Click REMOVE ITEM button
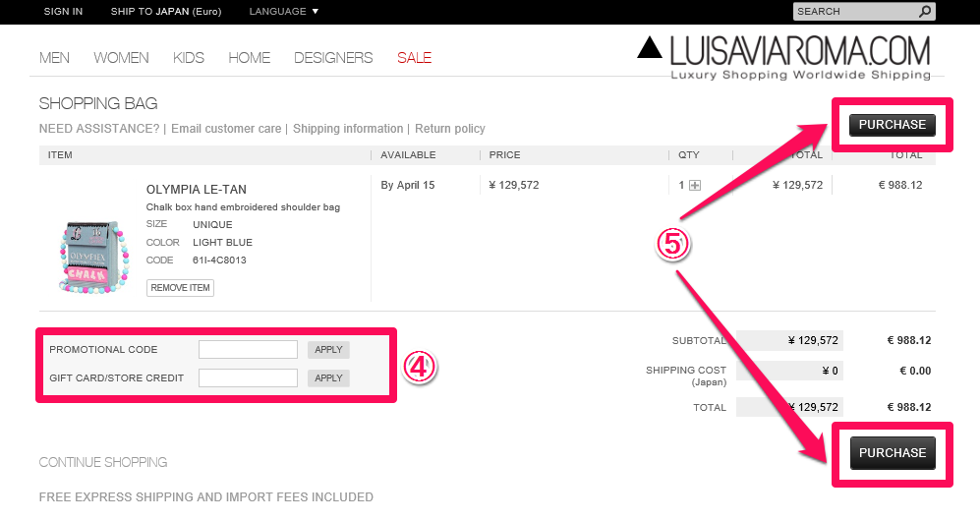The height and width of the screenshot is (521, 980). coord(180,288)
